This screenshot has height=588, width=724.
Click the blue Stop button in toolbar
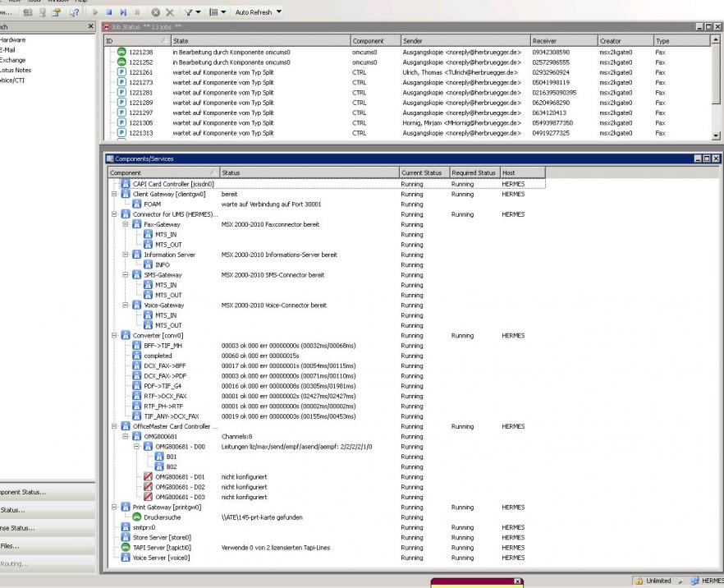tap(109, 13)
